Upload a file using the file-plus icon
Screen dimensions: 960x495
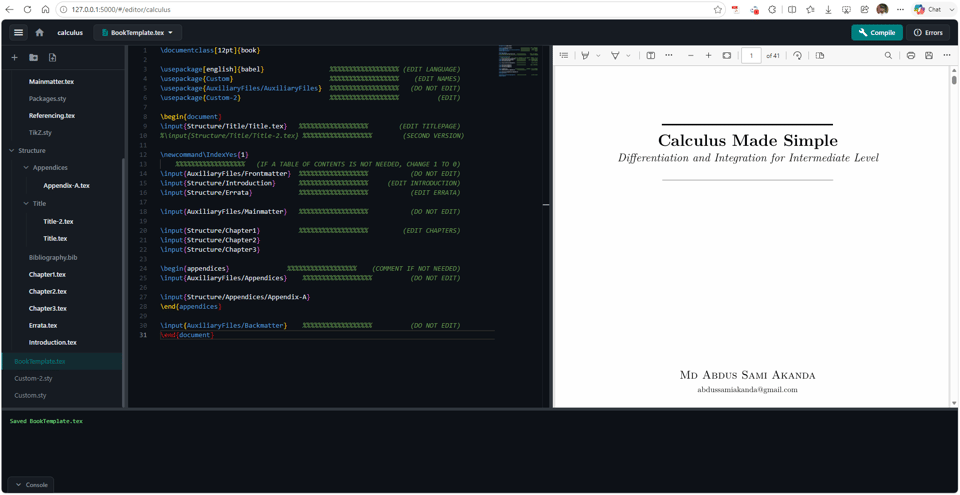(x=52, y=58)
